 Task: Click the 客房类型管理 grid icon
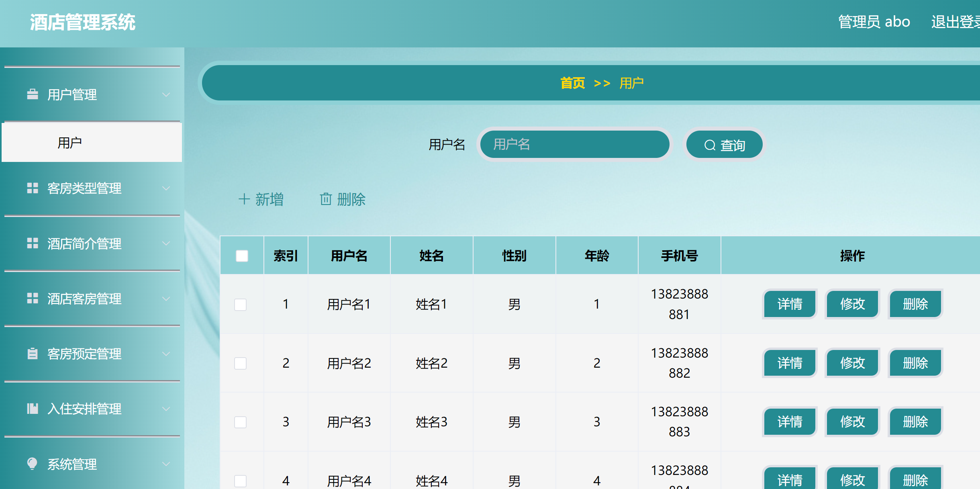click(x=33, y=188)
